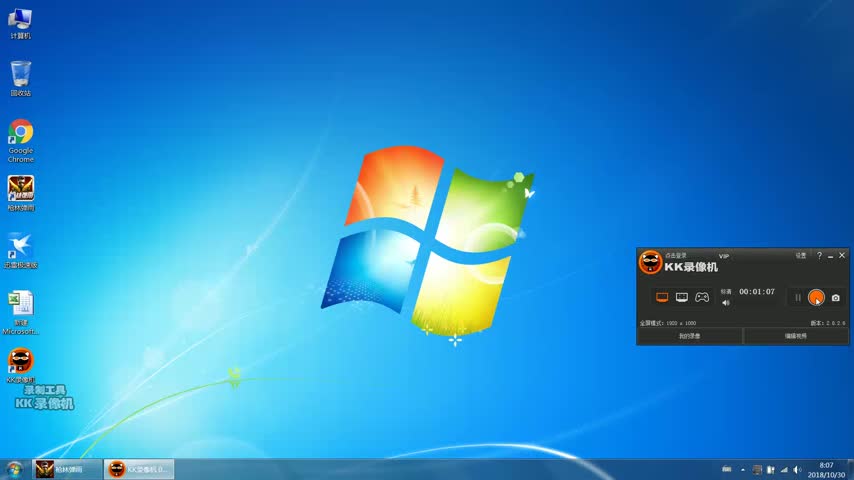Select the Thunder bird download shortcut icon
Screen dimensions: 854x480
coord(21,251)
